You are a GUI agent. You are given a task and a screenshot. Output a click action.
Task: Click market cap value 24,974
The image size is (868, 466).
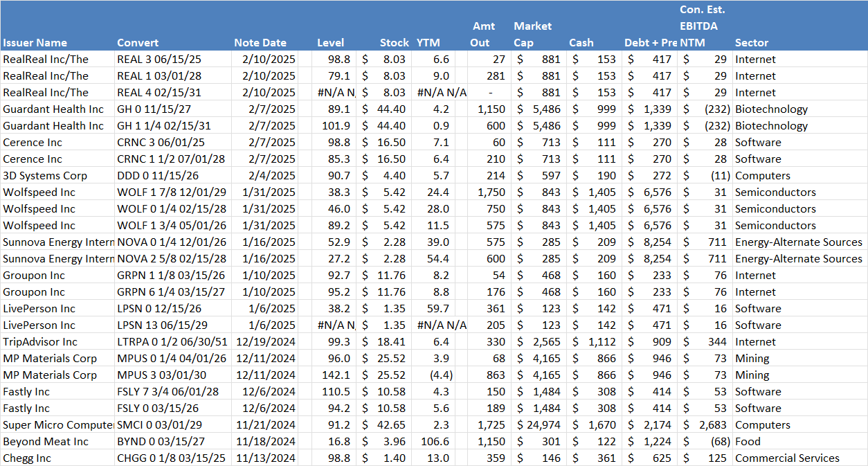[x=544, y=425]
